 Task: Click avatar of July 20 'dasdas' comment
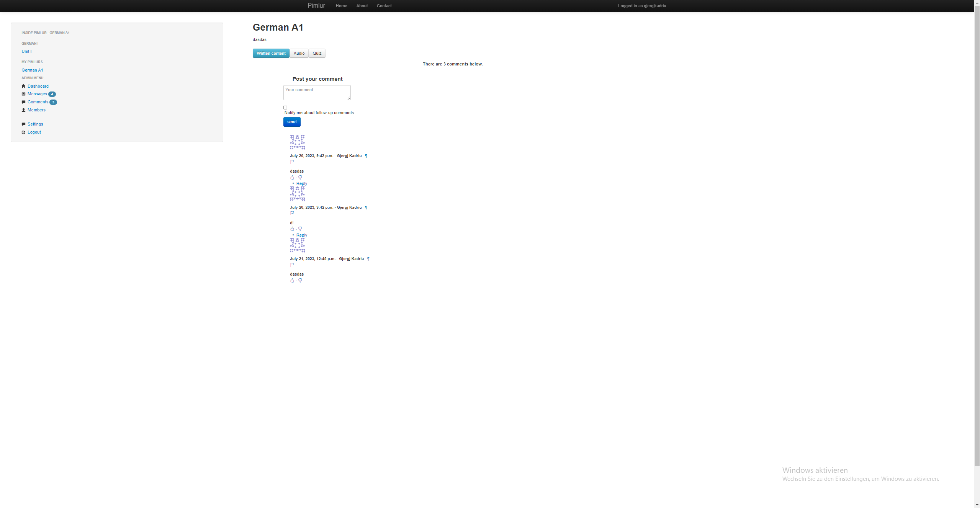tap(297, 142)
